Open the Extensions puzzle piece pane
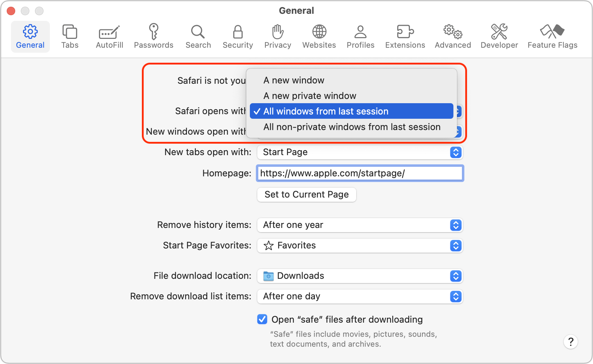Viewport: 593px width, 364px height. point(405,37)
